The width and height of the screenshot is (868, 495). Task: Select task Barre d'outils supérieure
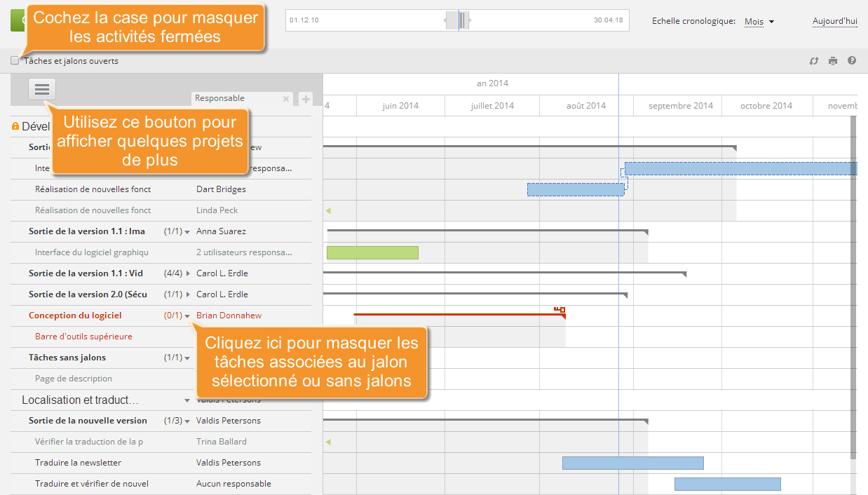[x=83, y=337]
